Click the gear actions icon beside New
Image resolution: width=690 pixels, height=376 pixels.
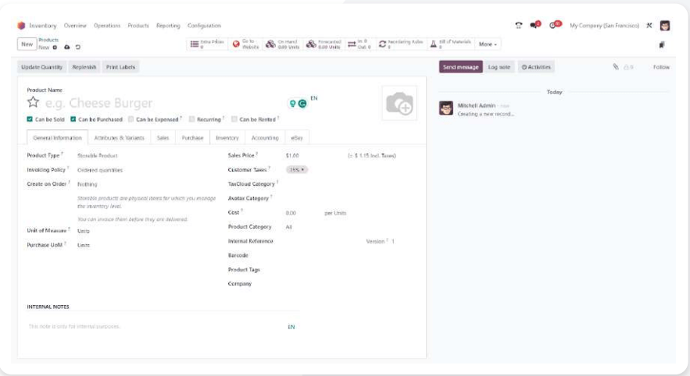tap(55, 47)
